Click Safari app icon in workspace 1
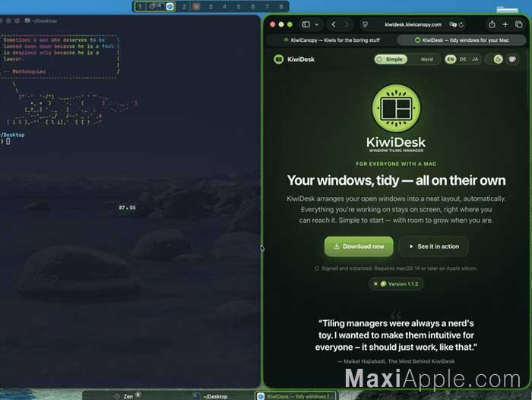This screenshot has width=532, height=400. [x=170, y=6]
